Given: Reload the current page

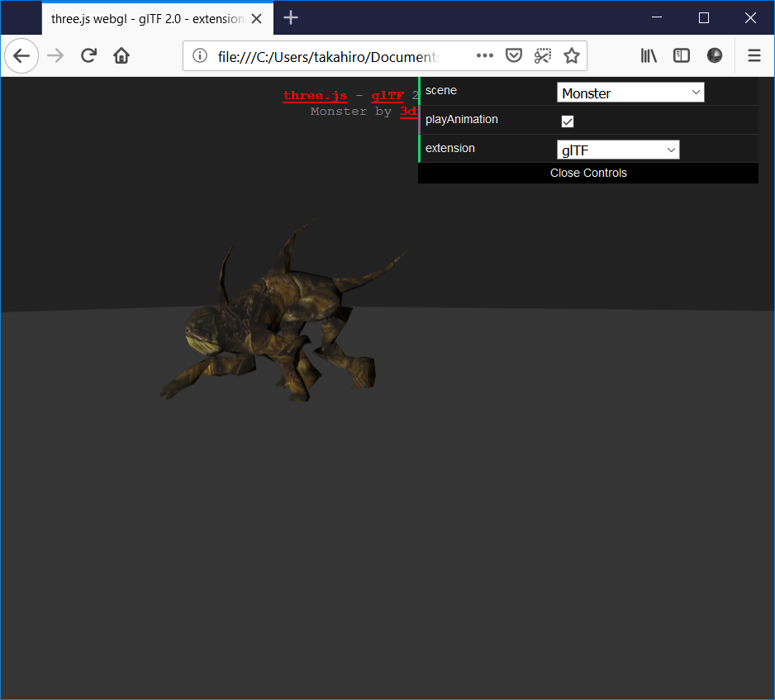Looking at the screenshot, I should (88, 56).
